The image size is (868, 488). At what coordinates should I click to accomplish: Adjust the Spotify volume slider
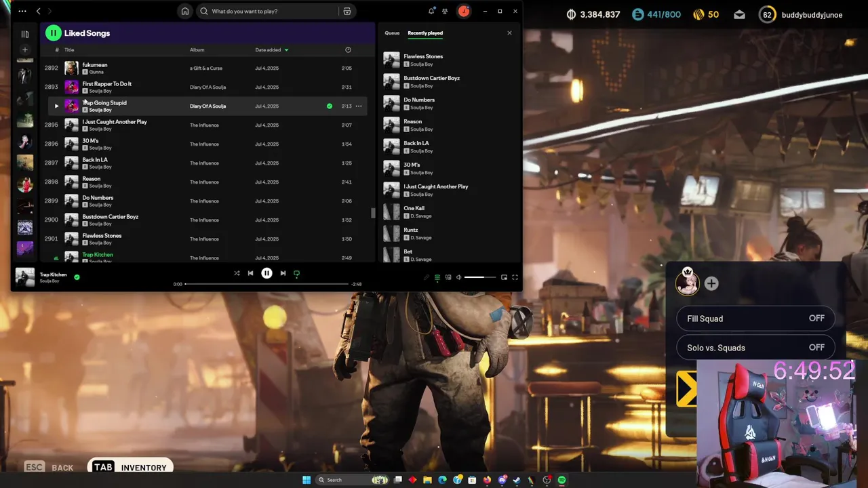click(479, 277)
